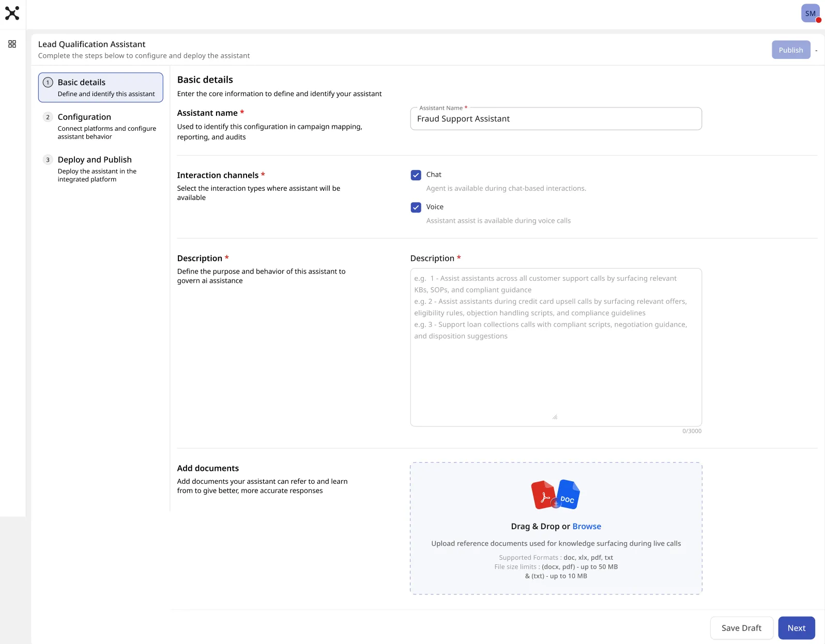Go to the Configuration step

100,126
